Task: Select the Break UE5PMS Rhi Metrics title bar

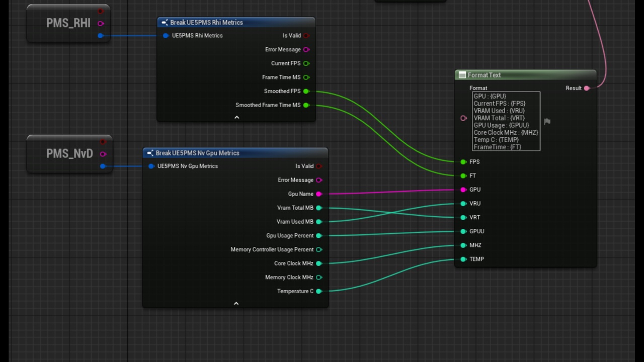Action: coord(236,23)
